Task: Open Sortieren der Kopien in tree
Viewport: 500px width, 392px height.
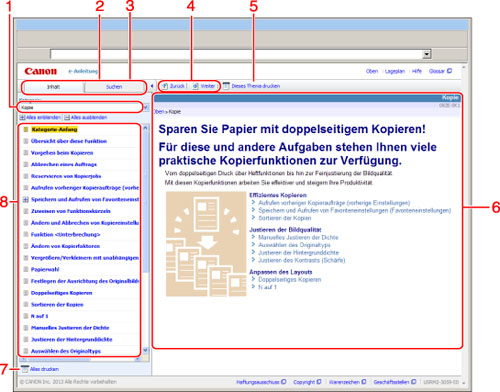Action: (57, 304)
